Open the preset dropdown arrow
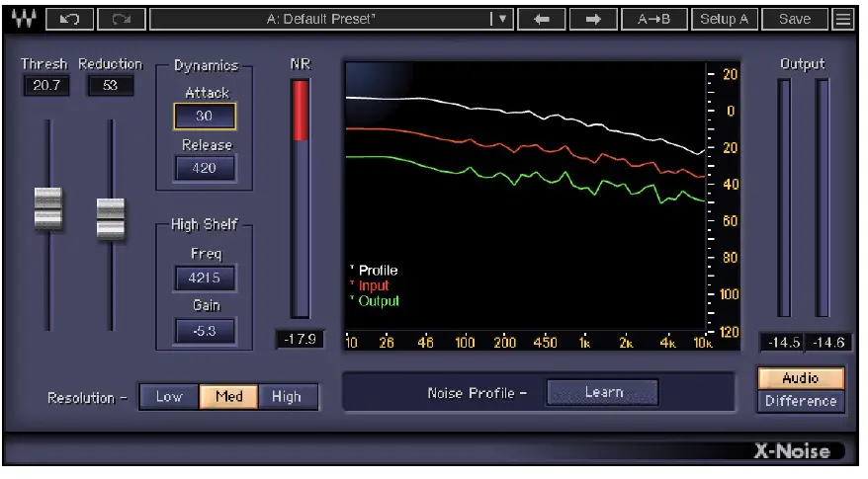 click(x=502, y=19)
